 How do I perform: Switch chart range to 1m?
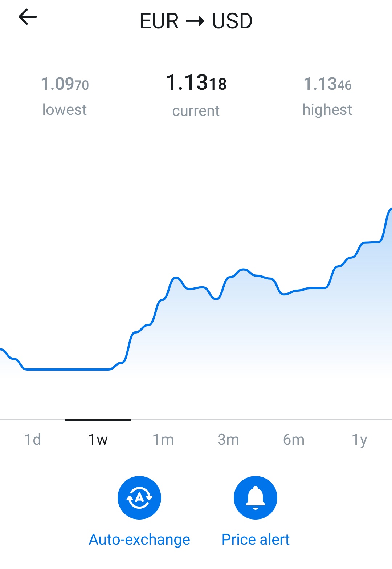(163, 439)
